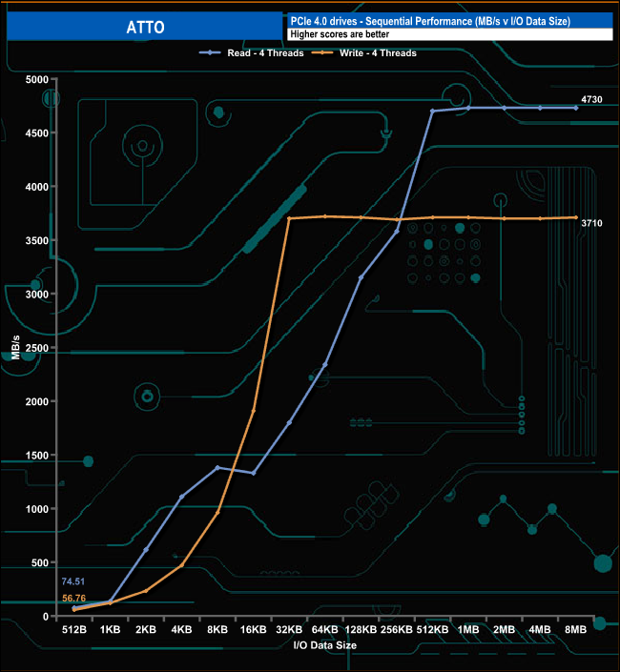Image resolution: width=620 pixels, height=672 pixels.
Task: Select the 3710 write value label
Action: pyautogui.click(x=593, y=222)
